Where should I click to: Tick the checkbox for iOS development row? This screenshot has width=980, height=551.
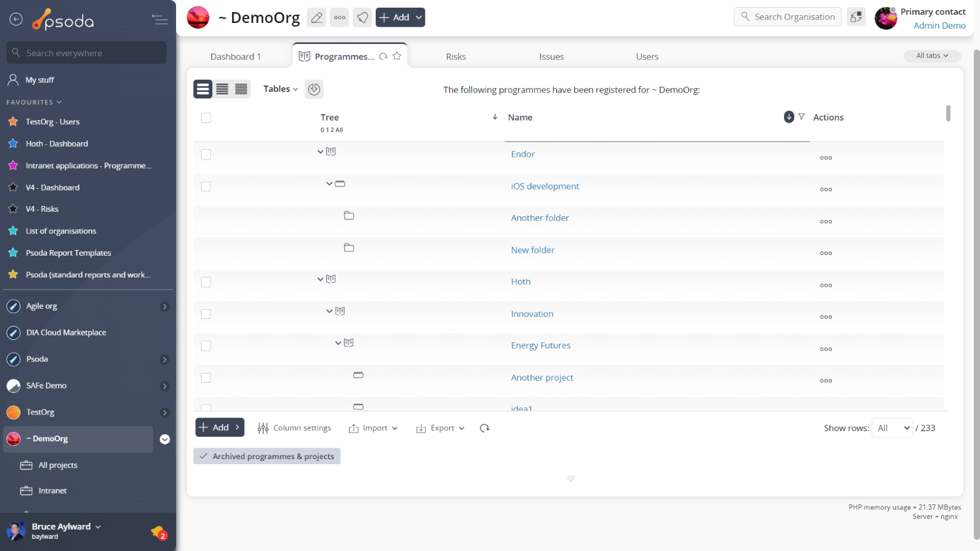point(205,186)
